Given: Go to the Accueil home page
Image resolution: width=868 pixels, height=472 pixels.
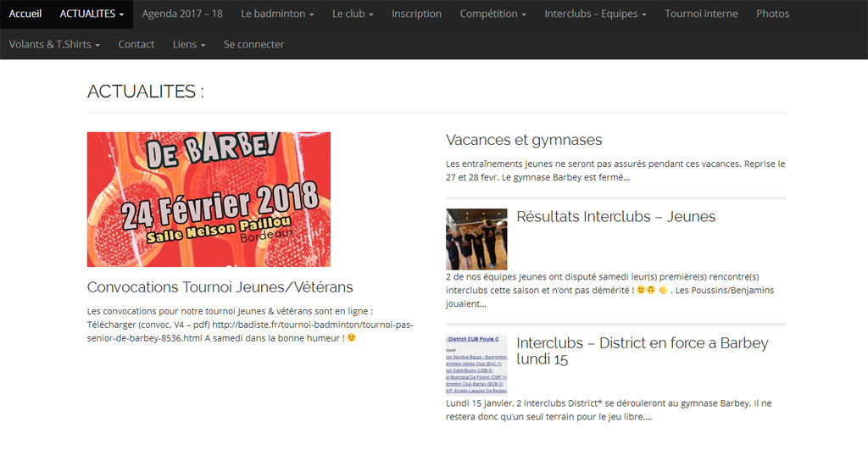Looking at the screenshot, I should (x=25, y=14).
